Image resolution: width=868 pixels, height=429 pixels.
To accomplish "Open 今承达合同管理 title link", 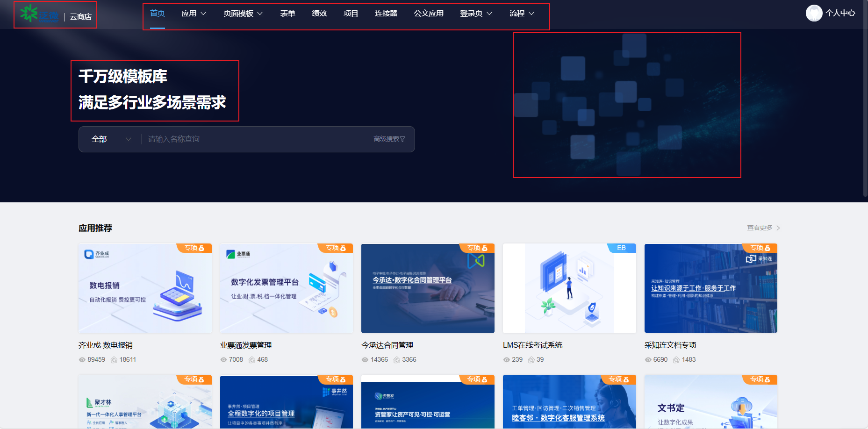I will click(387, 345).
